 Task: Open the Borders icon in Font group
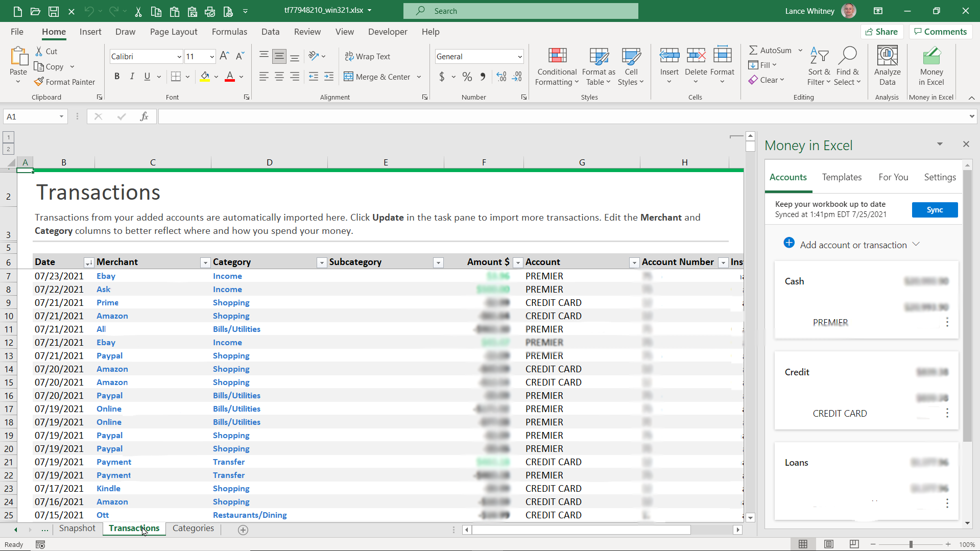176,77
